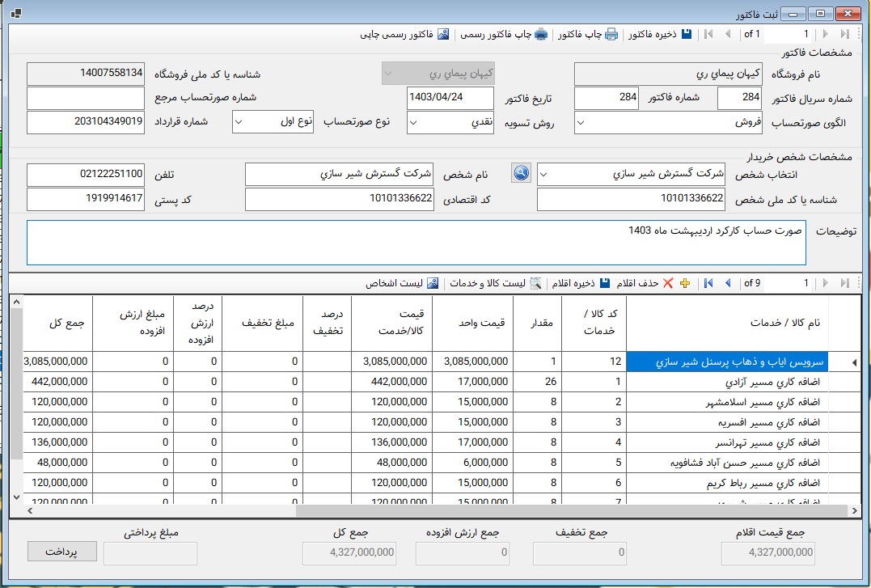The width and height of the screenshot is (871, 588).
Task: Click the Save Invoice (ذخیره فاکتور) floppy icon
Action: 686,34
